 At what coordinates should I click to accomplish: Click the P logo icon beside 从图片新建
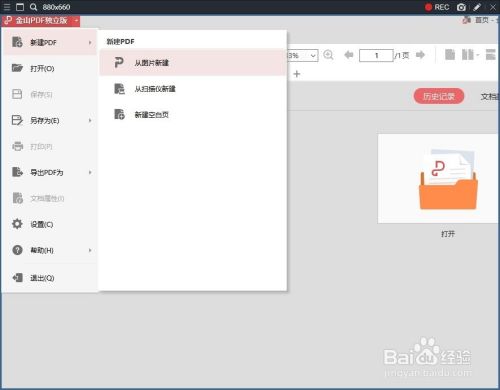click(119, 62)
